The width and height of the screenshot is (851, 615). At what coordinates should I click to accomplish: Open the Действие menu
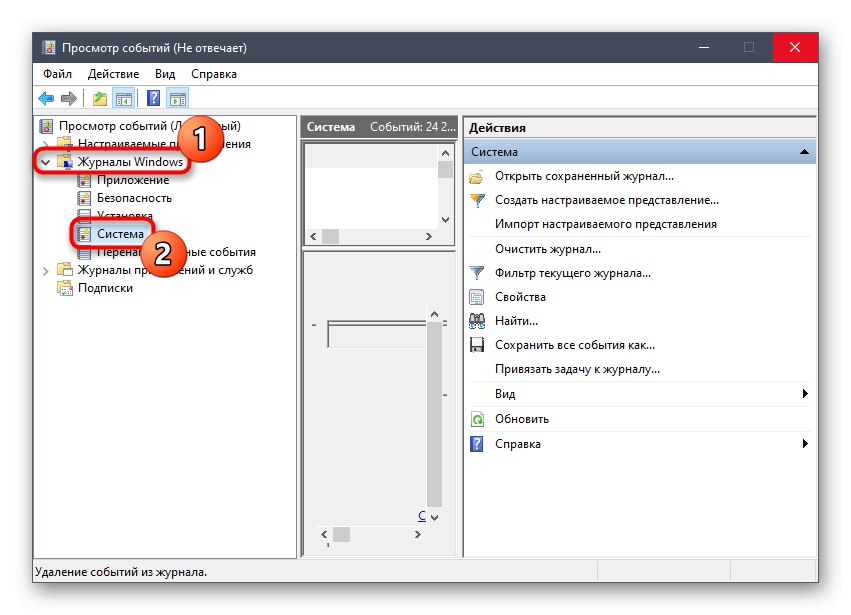(x=113, y=74)
